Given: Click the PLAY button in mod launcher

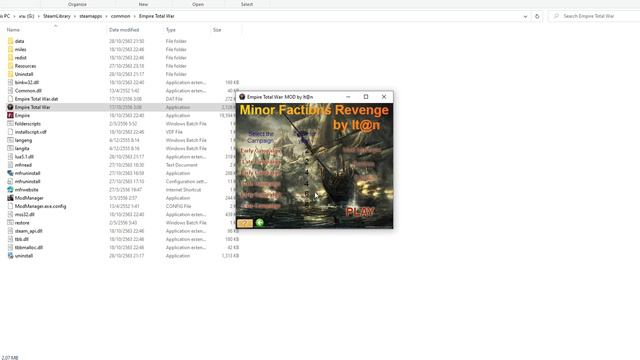Looking at the screenshot, I should click(360, 211).
